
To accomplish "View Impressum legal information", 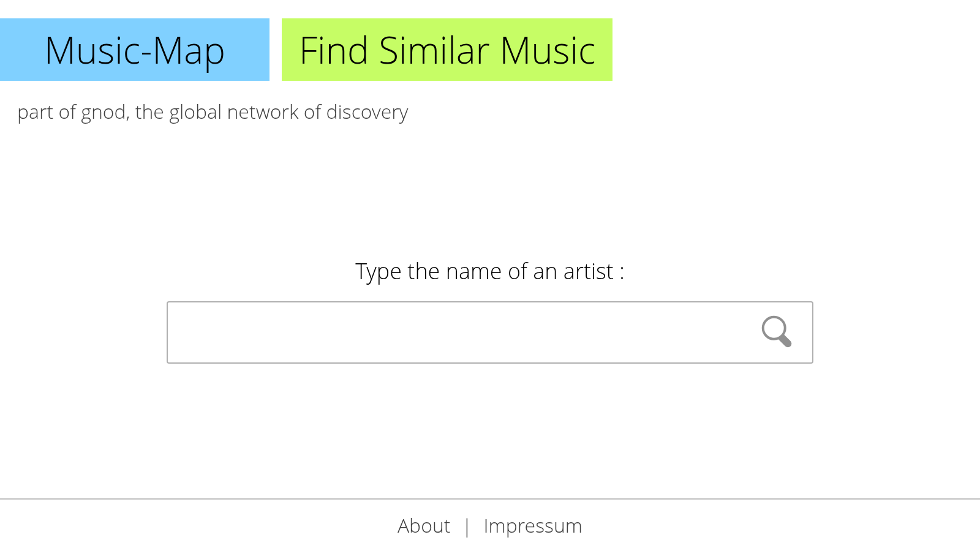I will pyautogui.click(x=532, y=526).
